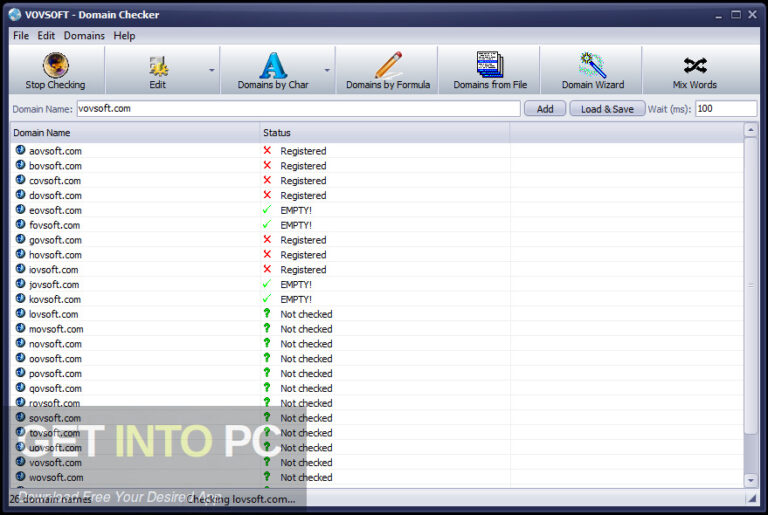Select the eovsoft.com row

(376, 210)
